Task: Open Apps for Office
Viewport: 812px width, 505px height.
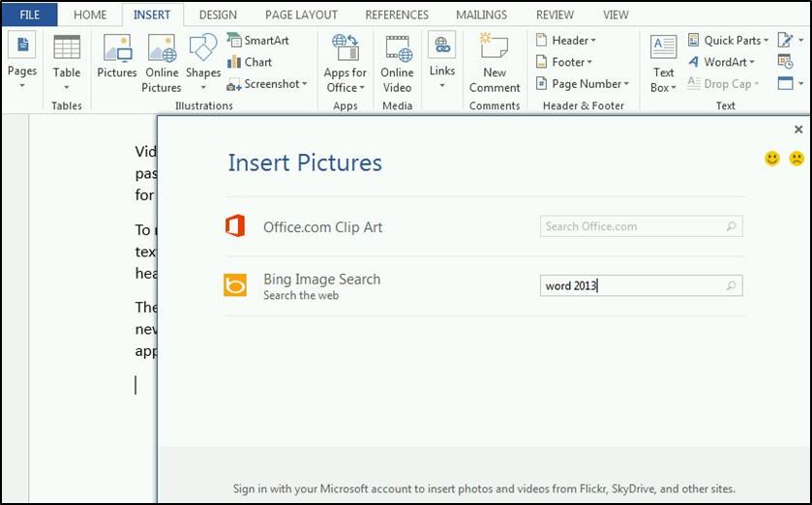Action: 346,63
